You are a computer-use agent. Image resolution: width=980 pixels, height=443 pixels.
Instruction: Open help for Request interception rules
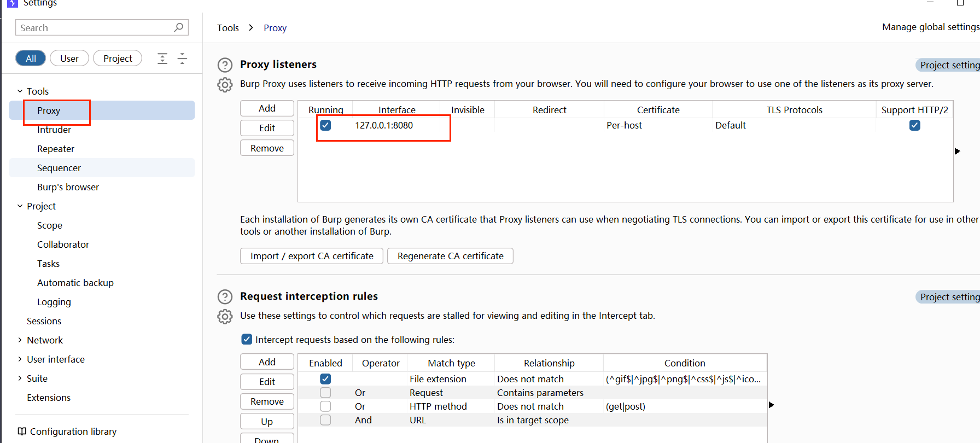point(225,297)
